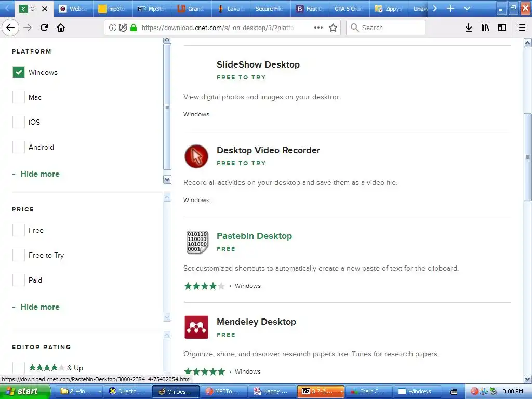Viewport: 532px width, 399px height.
Task: Reload the current page
Action: pos(44,28)
